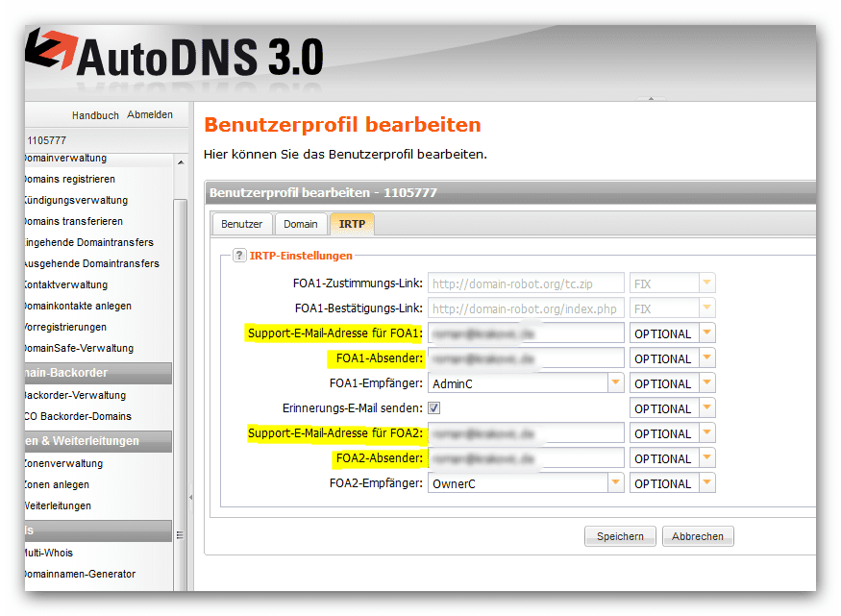Open OPTIONAL dropdown for FOA2-Empfänger row
This screenshot has height=616, width=841.
pyautogui.click(x=706, y=483)
